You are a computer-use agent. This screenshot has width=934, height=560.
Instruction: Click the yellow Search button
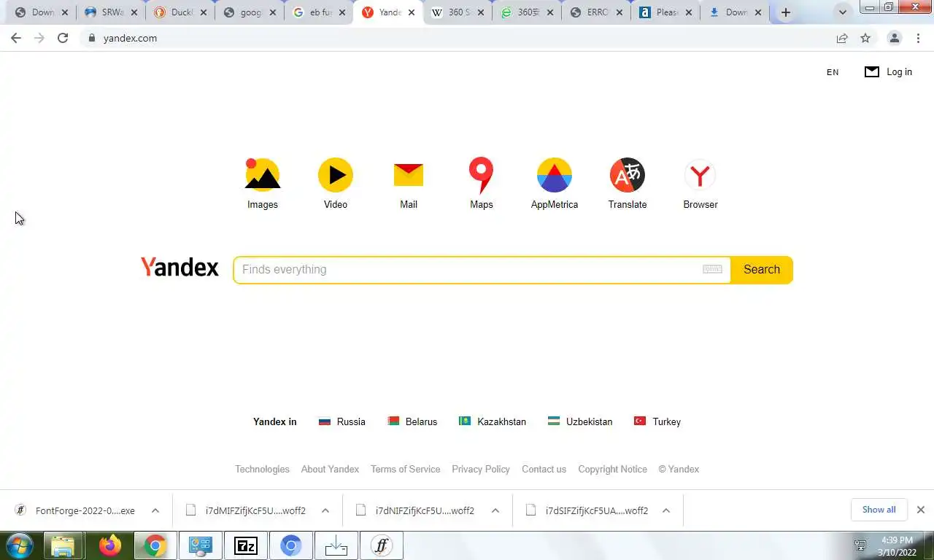click(x=762, y=270)
